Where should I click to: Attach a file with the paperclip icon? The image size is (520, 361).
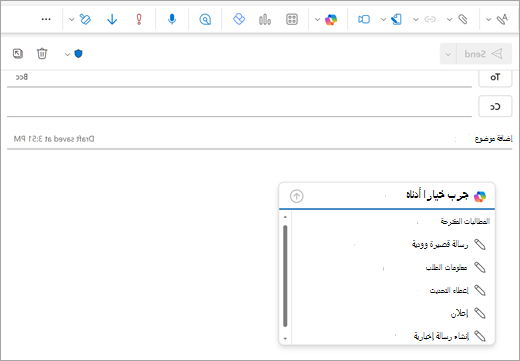[x=463, y=19]
